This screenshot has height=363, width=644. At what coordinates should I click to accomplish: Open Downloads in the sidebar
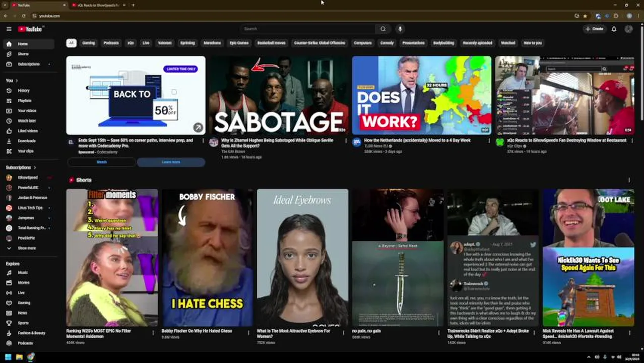click(x=29, y=141)
